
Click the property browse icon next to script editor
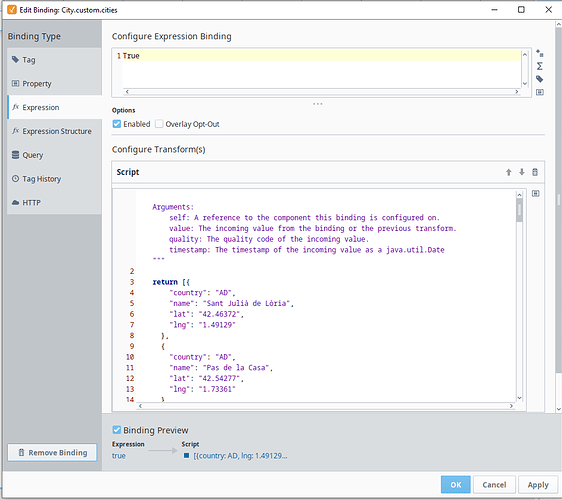[535, 194]
